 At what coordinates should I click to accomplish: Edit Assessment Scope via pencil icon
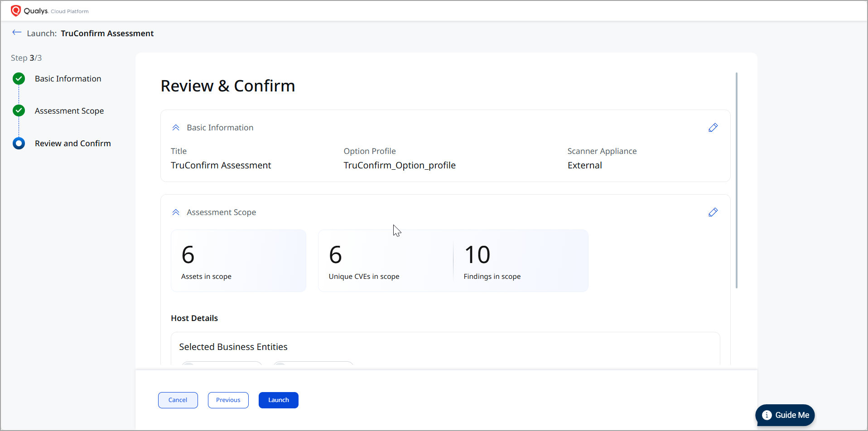point(713,212)
